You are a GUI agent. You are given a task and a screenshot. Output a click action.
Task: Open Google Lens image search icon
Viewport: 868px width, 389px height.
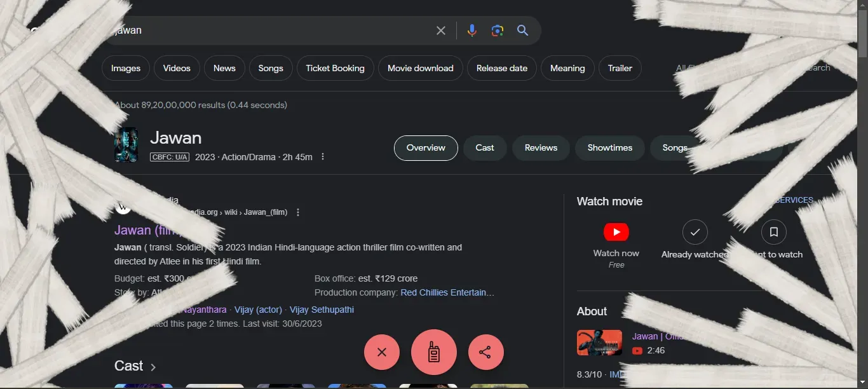tap(498, 31)
